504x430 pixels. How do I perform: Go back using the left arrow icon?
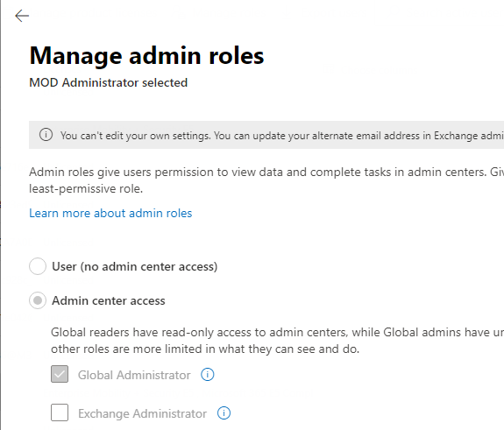pos(22,16)
